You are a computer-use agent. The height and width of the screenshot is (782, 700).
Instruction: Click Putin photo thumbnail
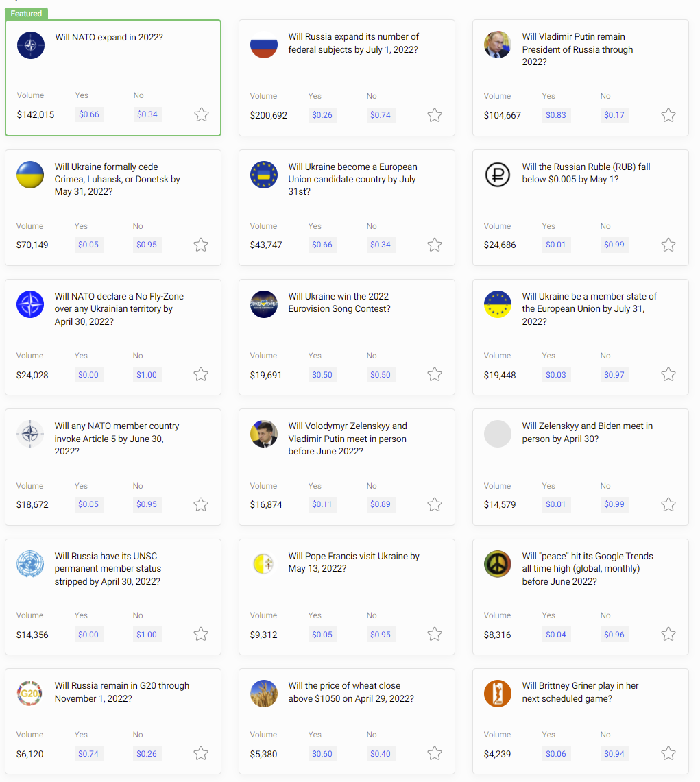pyautogui.click(x=498, y=45)
